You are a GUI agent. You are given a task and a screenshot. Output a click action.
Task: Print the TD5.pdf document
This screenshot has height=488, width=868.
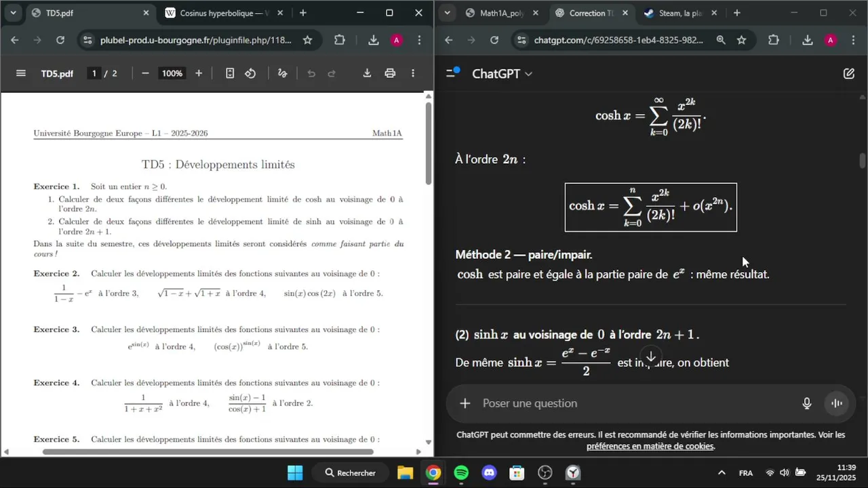[x=390, y=73]
